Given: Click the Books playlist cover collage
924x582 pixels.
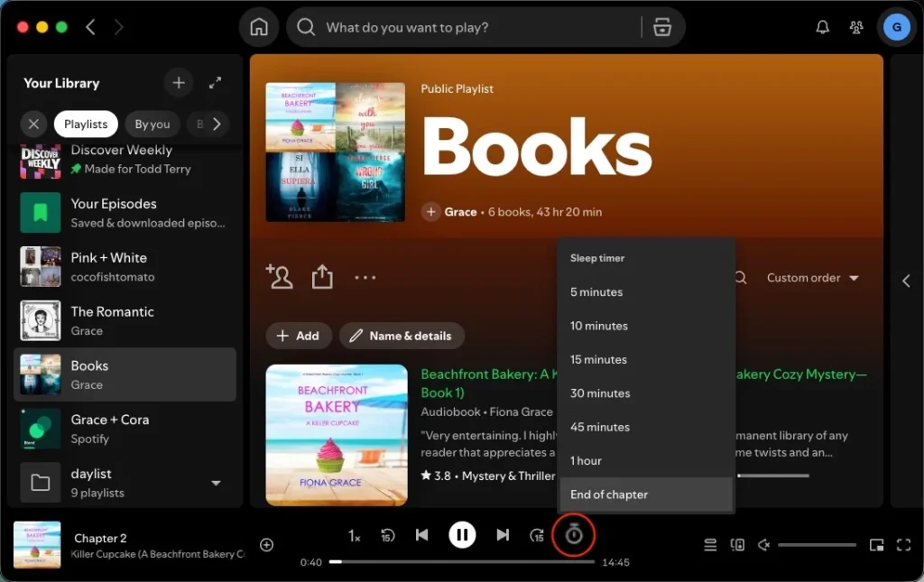Looking at the screenshot, I should click(x=336, y=152).
